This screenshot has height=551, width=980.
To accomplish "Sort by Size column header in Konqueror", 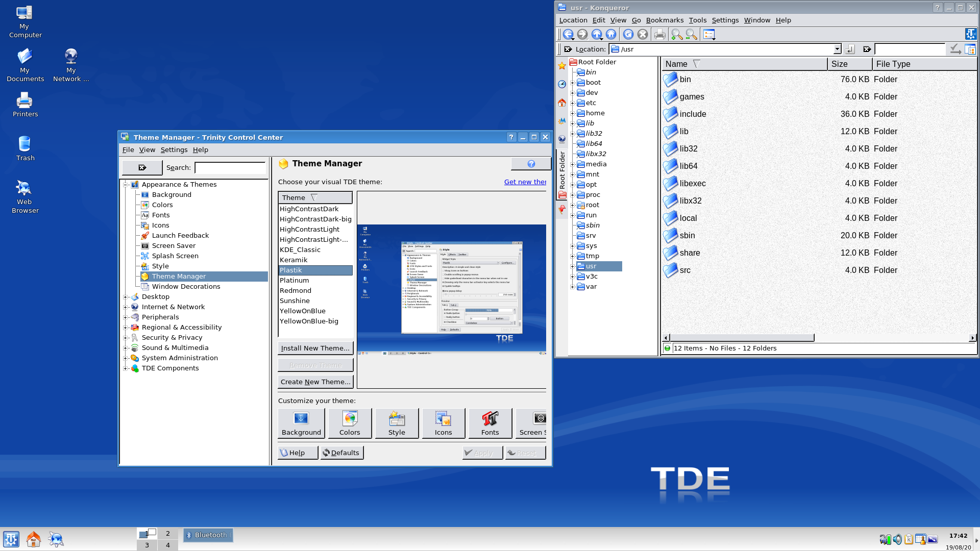I will (x=849, y=64).
